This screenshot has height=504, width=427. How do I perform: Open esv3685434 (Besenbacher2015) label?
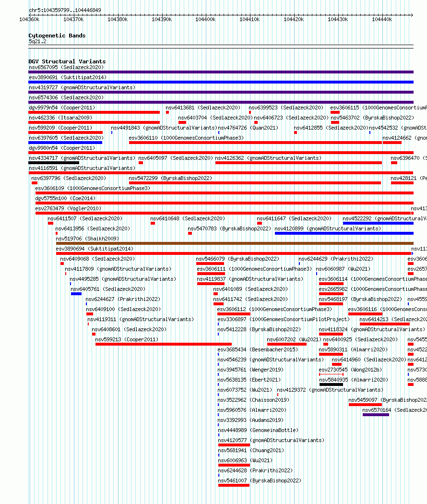tap(258, 349)
